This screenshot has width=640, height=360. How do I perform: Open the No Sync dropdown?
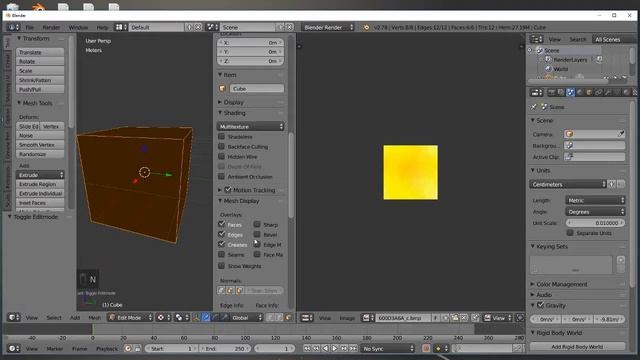click(388, 348)
